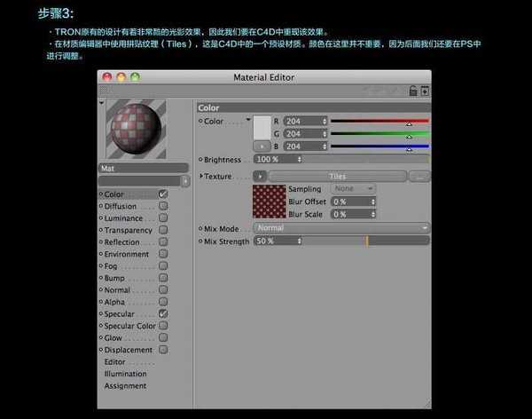Click the white color swatch next to Color
The image size is (532, 419).
(x=263, y=126)
